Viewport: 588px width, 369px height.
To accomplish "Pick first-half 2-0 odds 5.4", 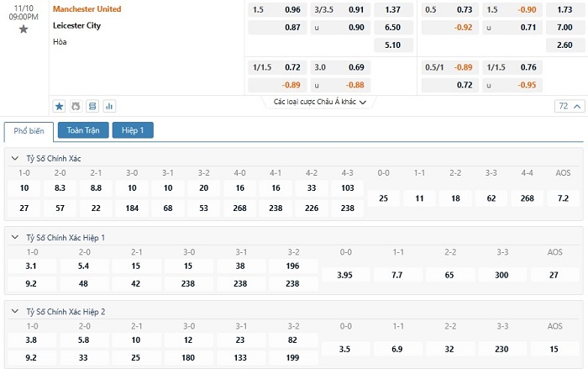I will tap(83, 266).
